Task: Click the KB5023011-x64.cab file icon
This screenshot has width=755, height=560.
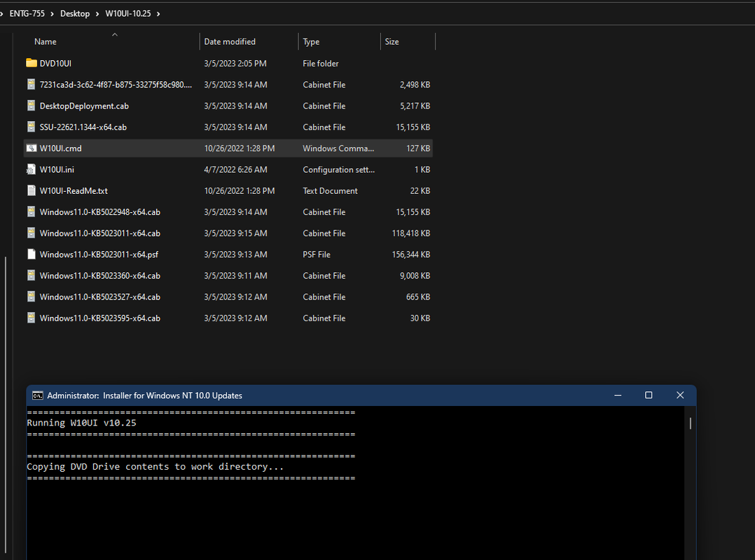Action: coord(32,233)
